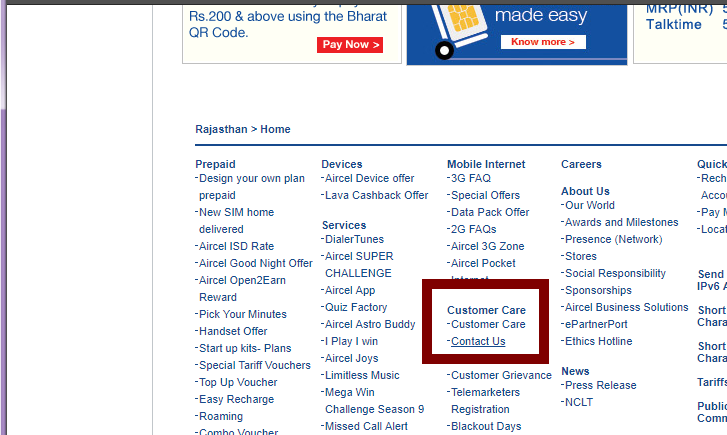
Task: Click the News section heading
Action: point(575,371)
